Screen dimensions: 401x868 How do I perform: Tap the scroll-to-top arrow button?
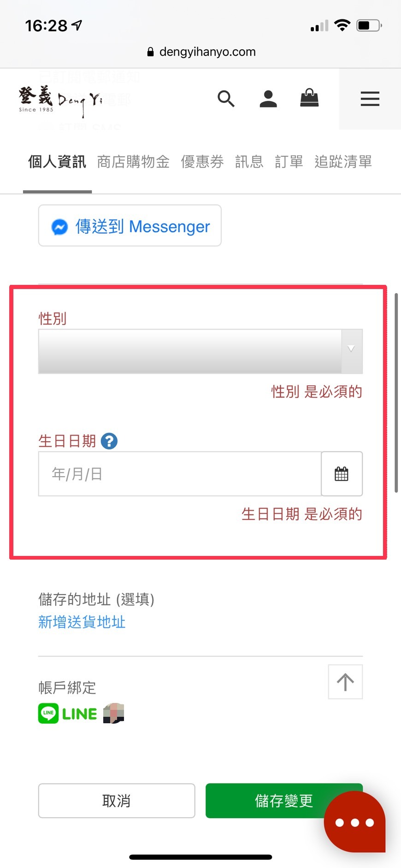tap(345, 682)
